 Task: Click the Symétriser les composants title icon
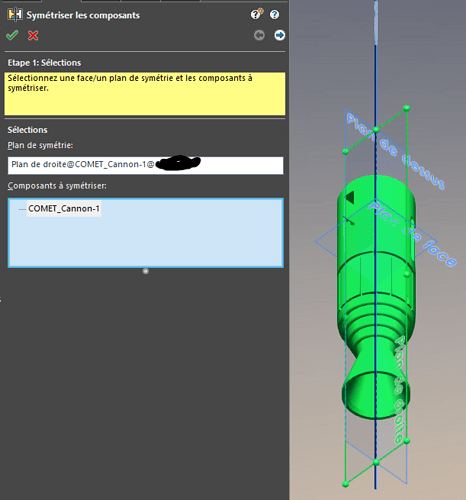(x=15, y=15)
